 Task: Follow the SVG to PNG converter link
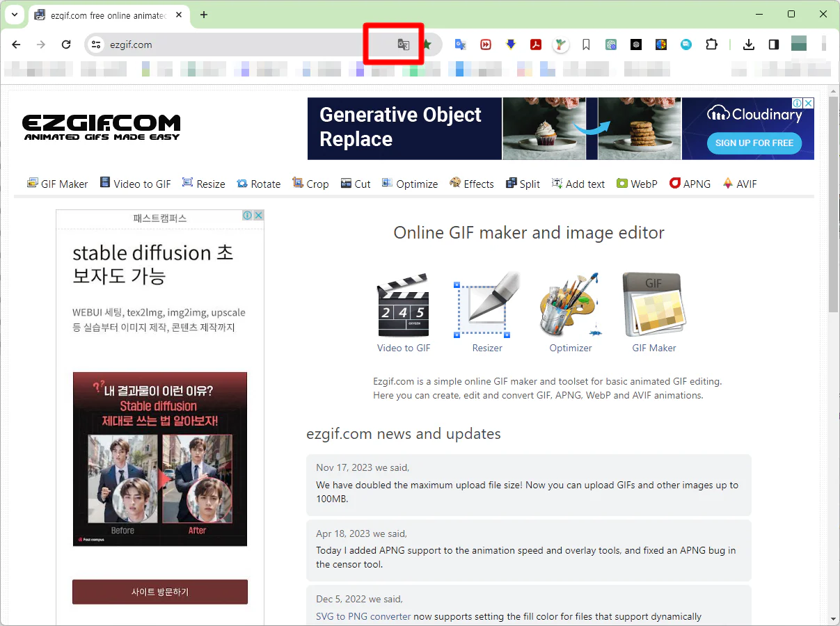[x=363, y=616]
